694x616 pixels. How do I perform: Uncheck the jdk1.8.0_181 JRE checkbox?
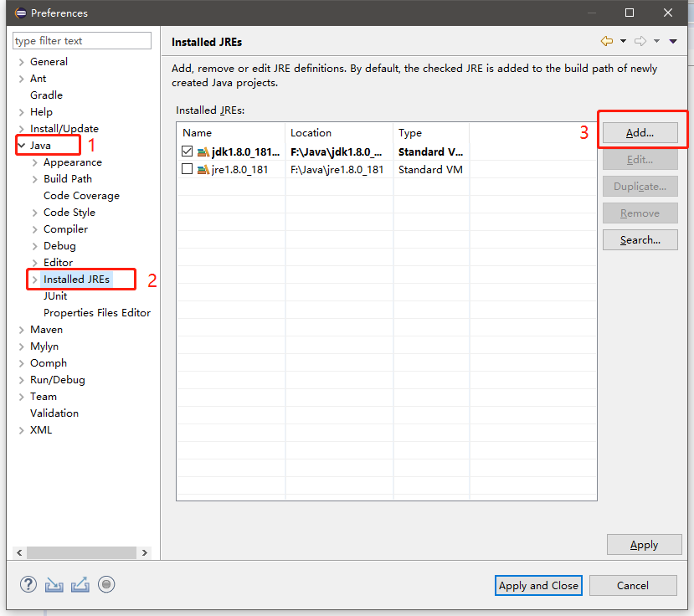(188, 151)
